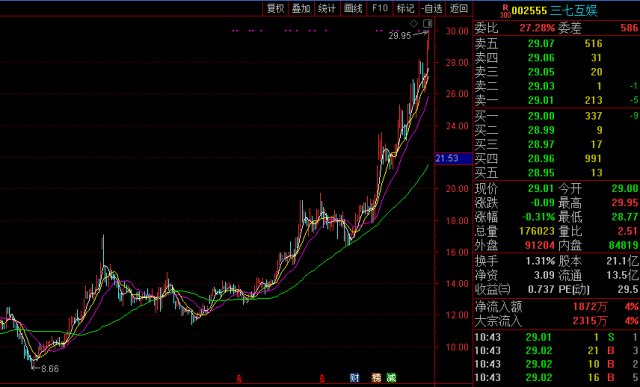
Task: Click the orange 榜 event marker
Action: tap(376, 378)
